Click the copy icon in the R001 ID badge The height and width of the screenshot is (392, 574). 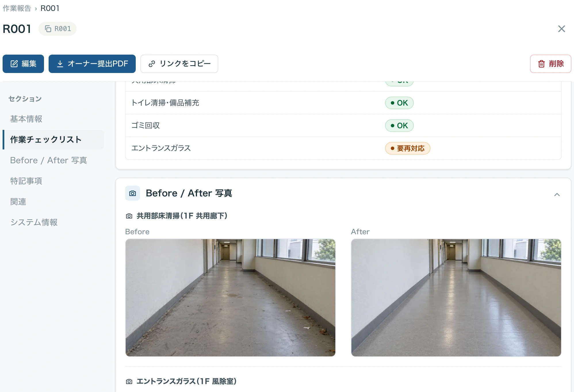pyautogui.click(x=48, y=29)
